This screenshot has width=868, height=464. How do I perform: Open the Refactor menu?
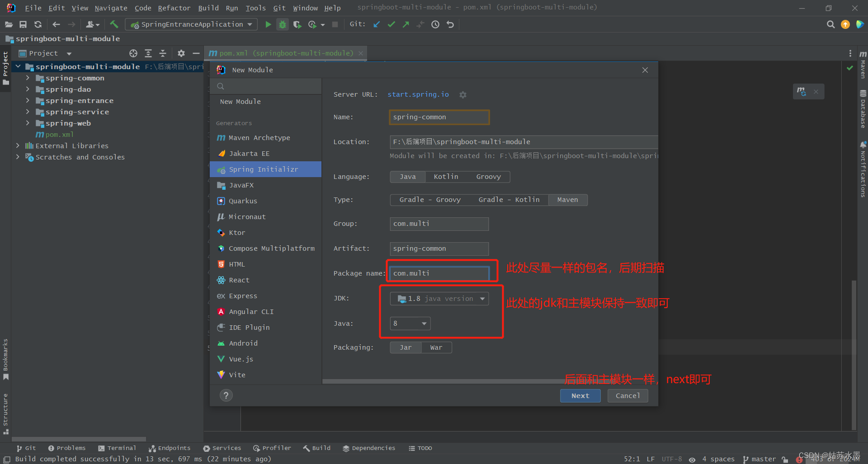[174, 8]
